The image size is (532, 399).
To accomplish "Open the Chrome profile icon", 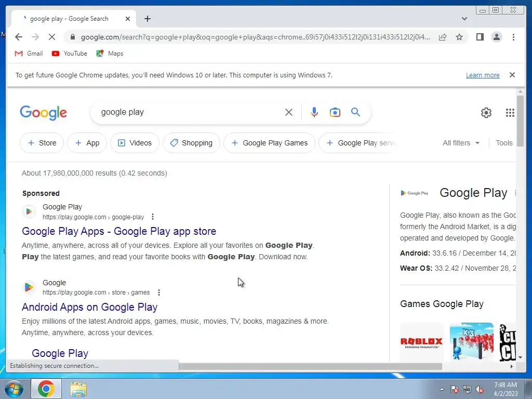I will point(496,37).
